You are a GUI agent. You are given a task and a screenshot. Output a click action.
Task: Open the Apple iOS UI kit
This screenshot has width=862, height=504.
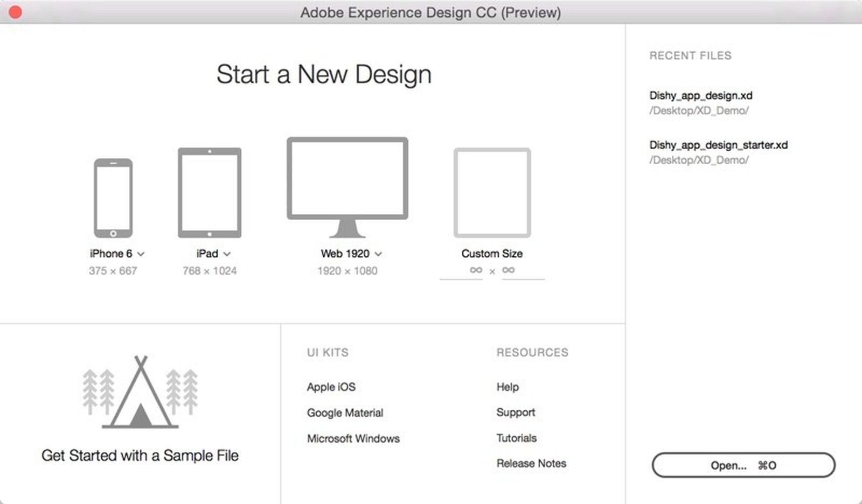click(x=332, y=387)
